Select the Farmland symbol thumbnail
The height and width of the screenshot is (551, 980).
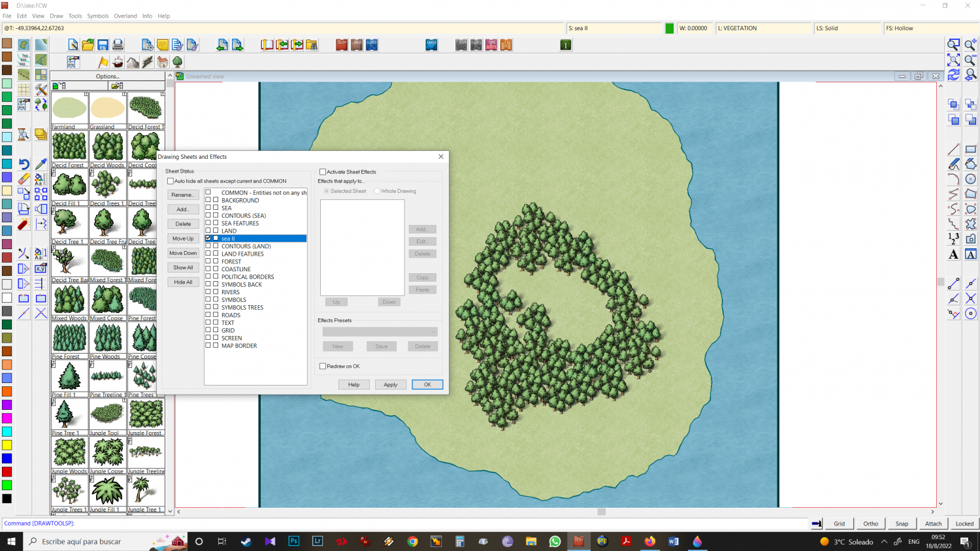[x=69, y=111]
